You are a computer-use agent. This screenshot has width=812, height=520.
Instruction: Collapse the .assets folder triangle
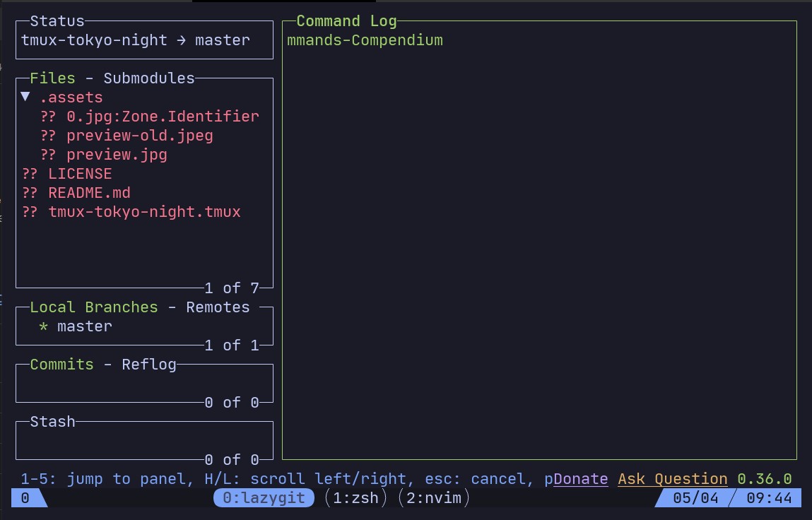tap(25, 97)
